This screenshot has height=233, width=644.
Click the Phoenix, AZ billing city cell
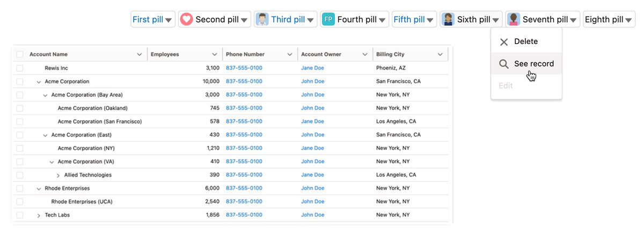coord(391,68)
